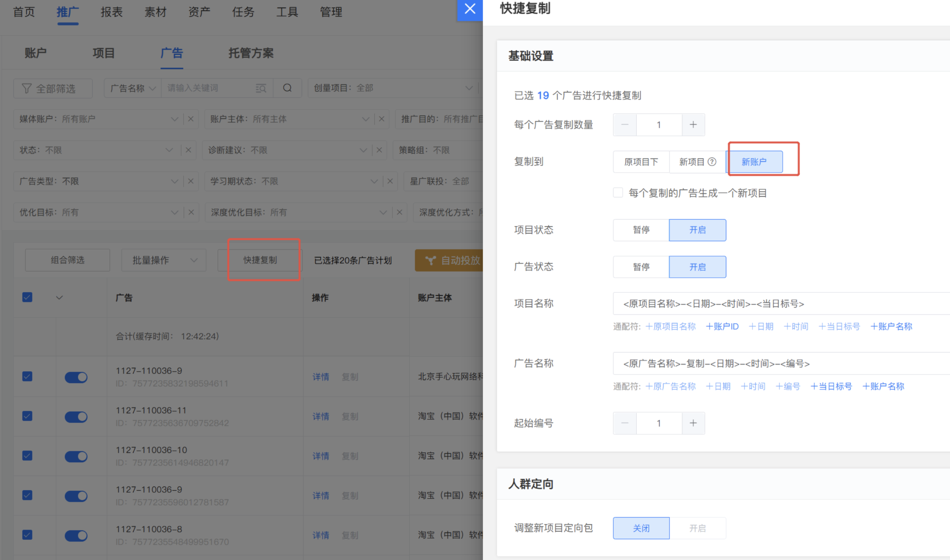
Task: Select 原项目下 as copy destination
Action: (641, 162)
